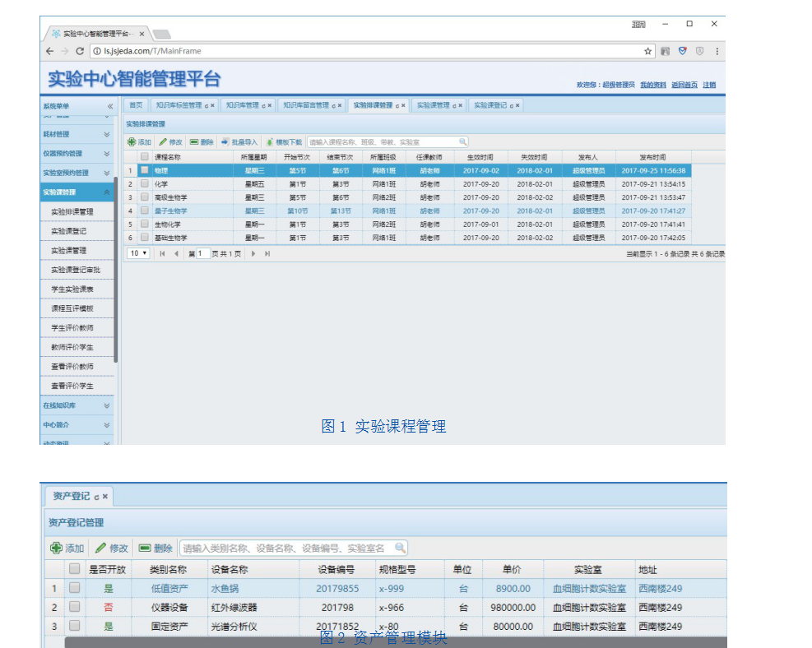The height and width of the screenshot is (648, 812).
Task: Go to first page in pagination
Action: (x=163, y=253)
